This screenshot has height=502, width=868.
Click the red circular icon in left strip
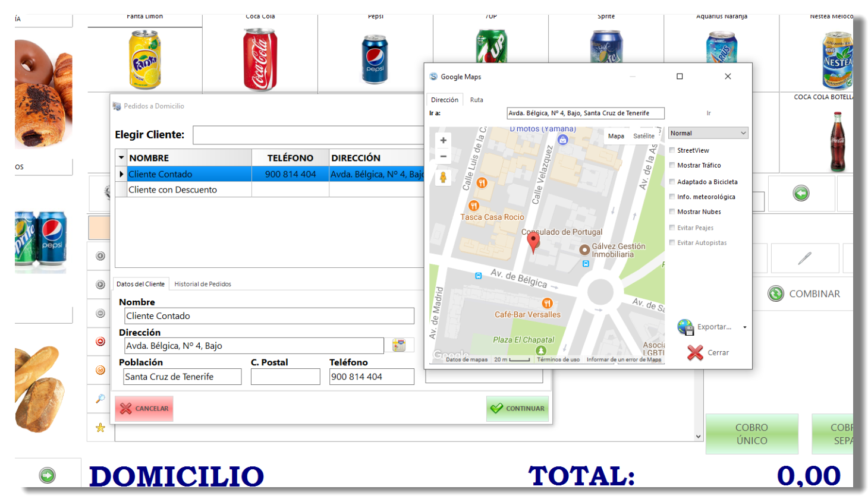point(100,342)
